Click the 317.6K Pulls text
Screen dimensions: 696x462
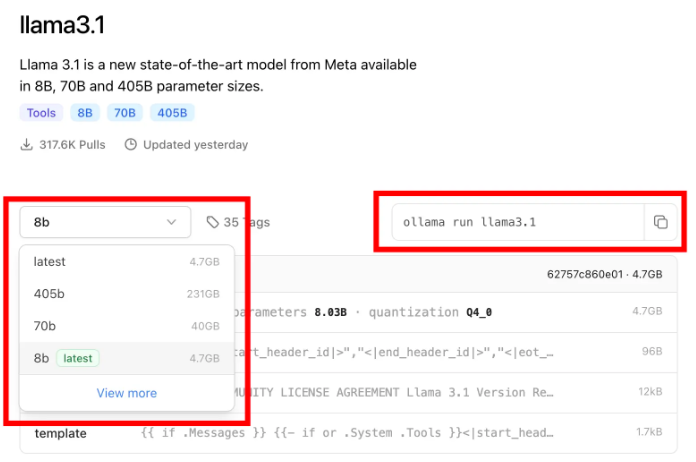point(72,145)
